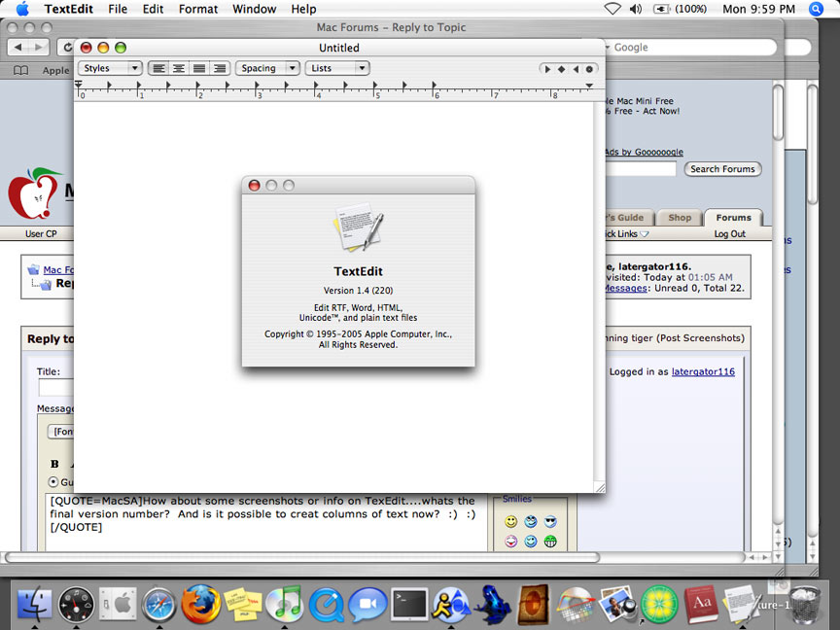Click the latergator116 username link

703,371
